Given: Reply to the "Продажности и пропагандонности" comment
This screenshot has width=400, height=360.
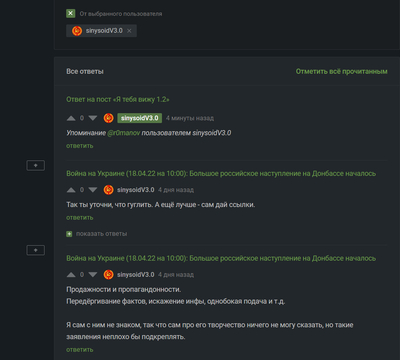Looking at the screenshot, I should click(x=80, y=350).
